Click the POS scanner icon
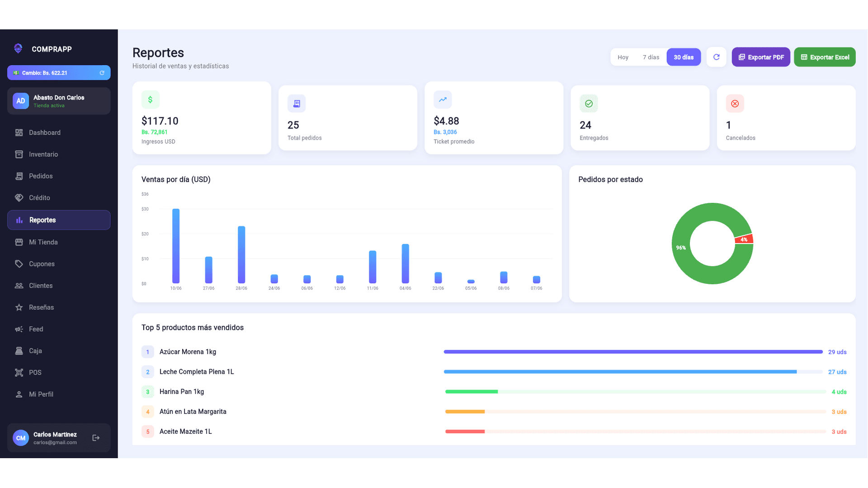The height and width of the screenshot is (488, 868). pos(19,372)
